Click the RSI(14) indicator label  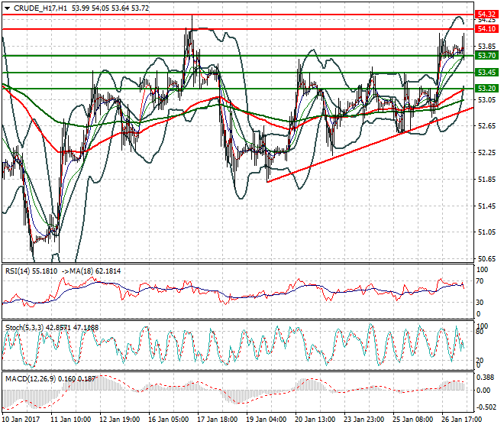[x=18, y=271]
